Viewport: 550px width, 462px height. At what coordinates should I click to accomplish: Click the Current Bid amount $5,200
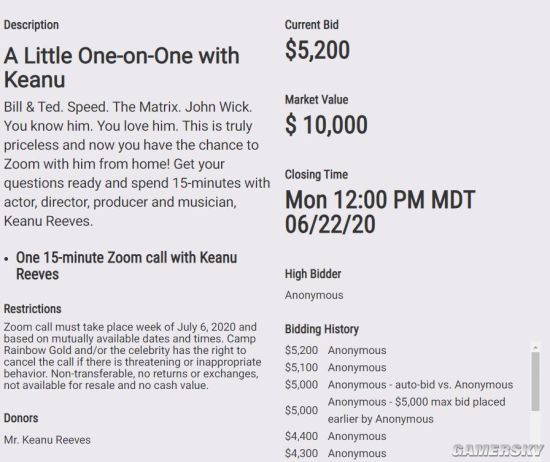(317, 50)
